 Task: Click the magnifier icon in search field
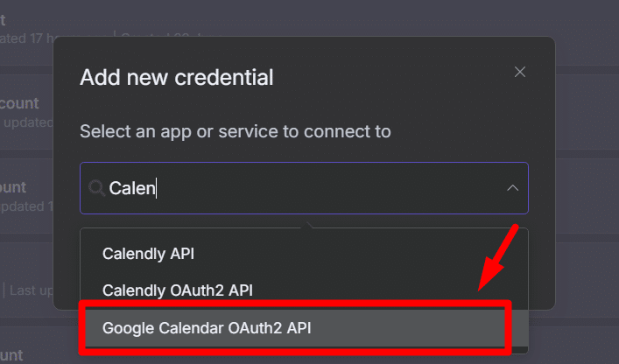[x=96, y=188]
